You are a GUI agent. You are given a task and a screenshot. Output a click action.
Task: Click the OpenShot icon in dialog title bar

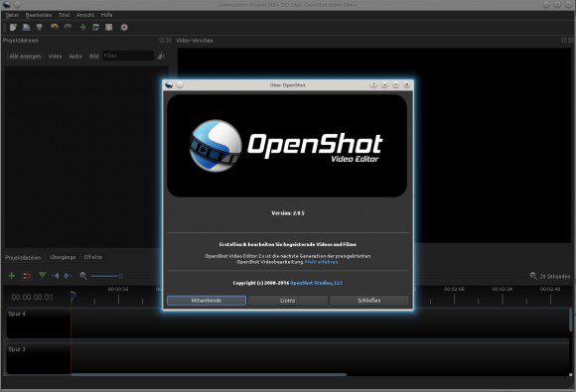(169, 84)
